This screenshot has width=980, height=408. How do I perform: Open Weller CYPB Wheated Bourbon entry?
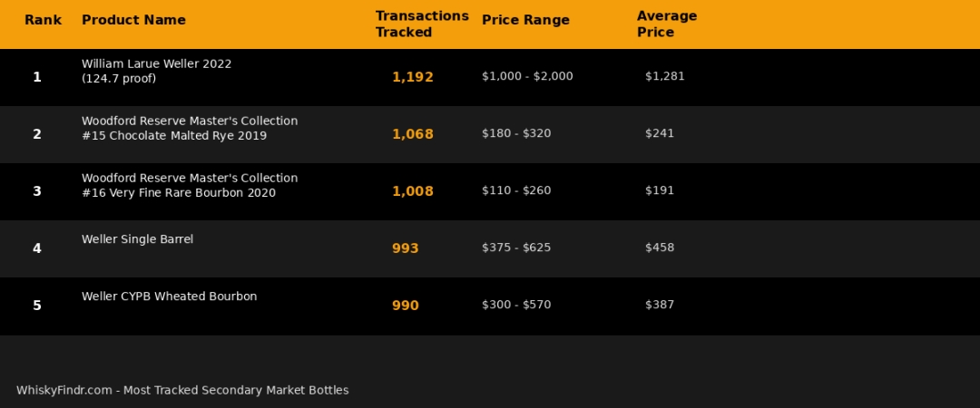point(169,296)
